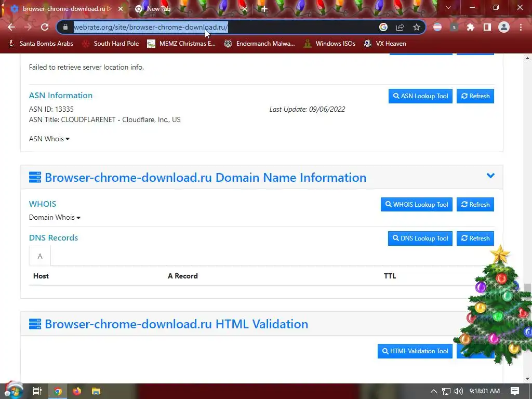The height and width of the screenshot is (399, 532).
Task: Click the S extension icon
Action: (x=454, y=27)
